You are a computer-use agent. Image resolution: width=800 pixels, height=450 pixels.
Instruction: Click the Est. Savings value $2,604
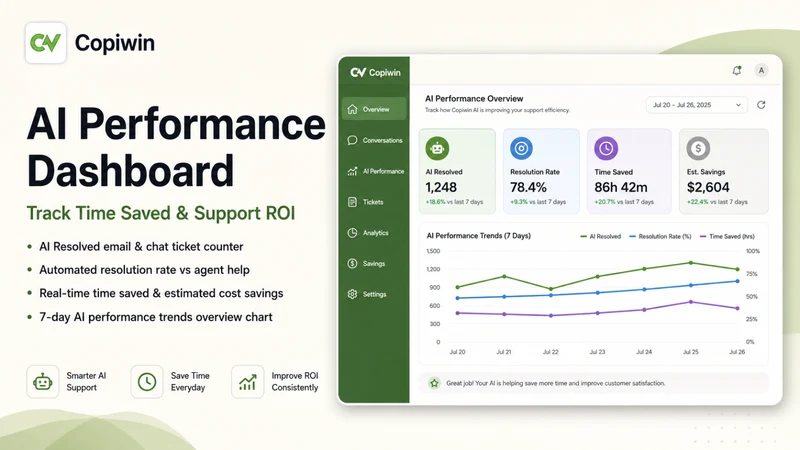tap(708, 187)
